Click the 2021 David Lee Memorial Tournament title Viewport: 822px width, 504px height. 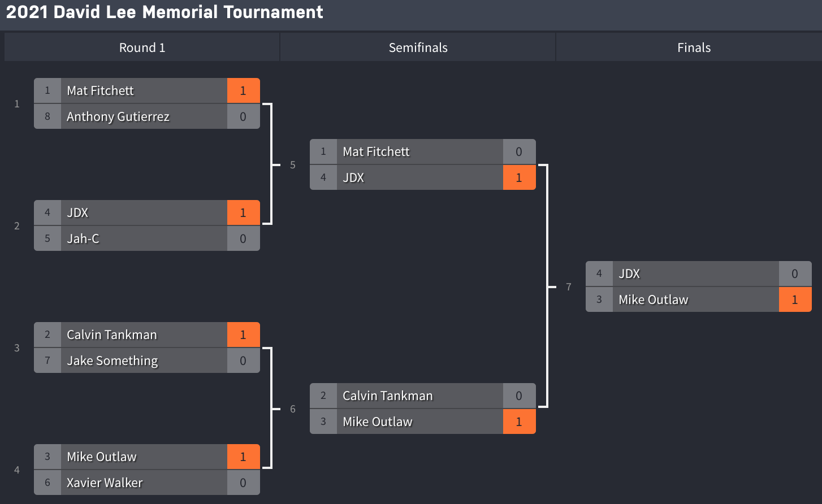point(165,12)
